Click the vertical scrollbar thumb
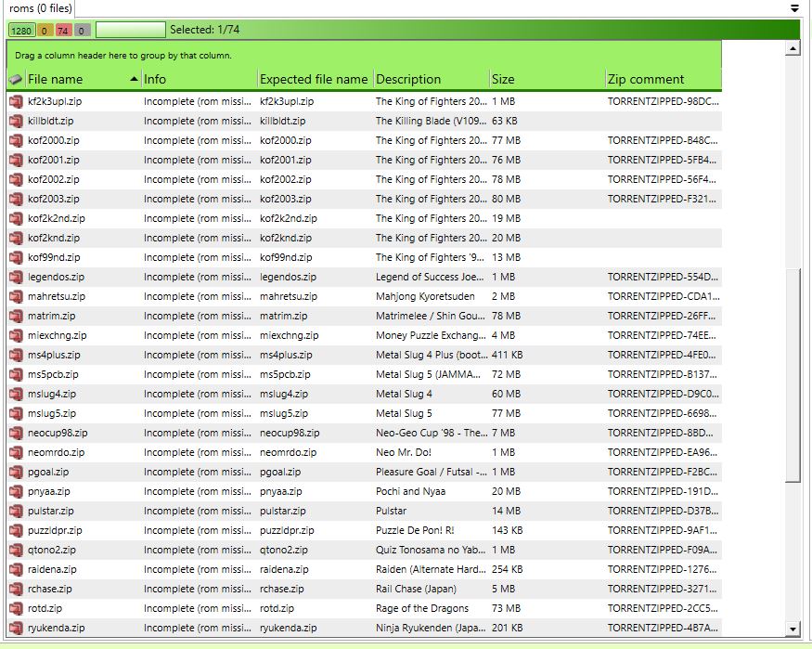The image size is (812, 649). (793, 376)
